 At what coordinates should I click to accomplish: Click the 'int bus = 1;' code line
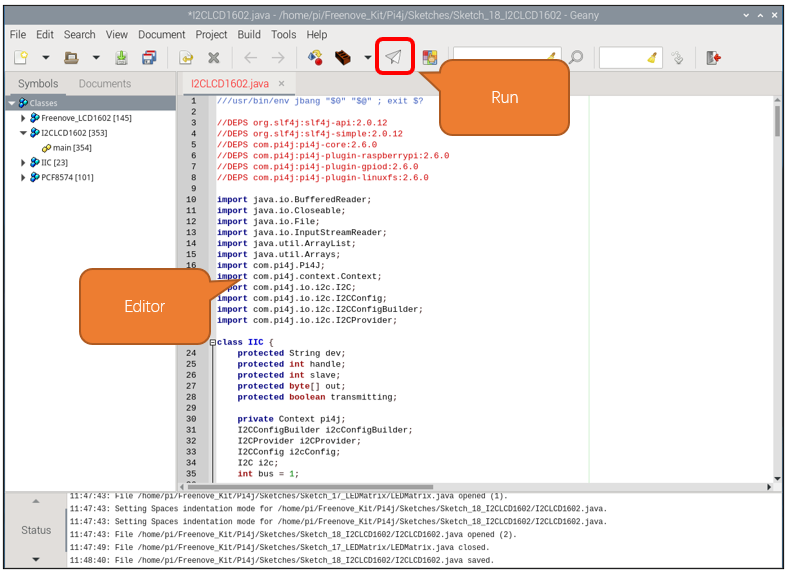268,474
